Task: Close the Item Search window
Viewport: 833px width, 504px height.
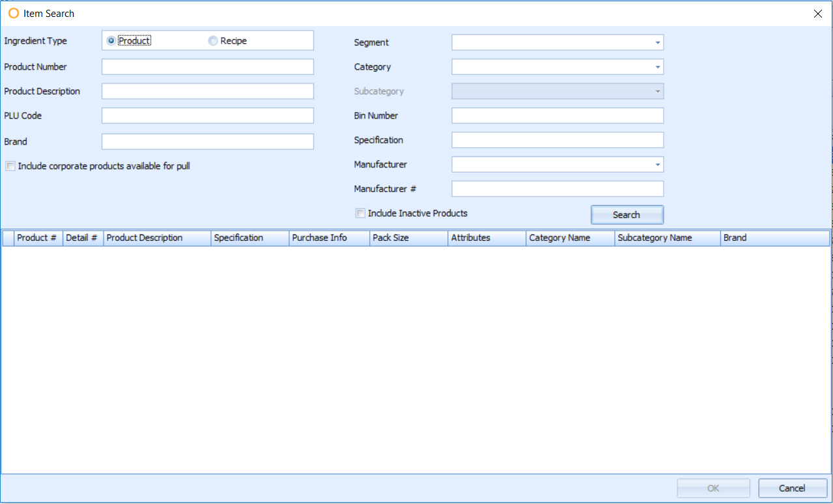Action: coord(818,14)
